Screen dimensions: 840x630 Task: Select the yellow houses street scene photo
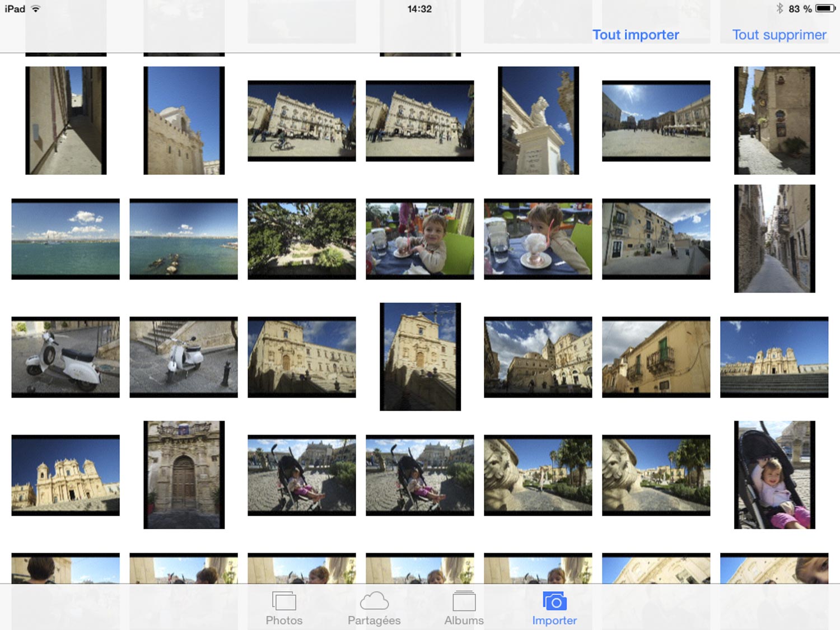click(x=656, y=239)
